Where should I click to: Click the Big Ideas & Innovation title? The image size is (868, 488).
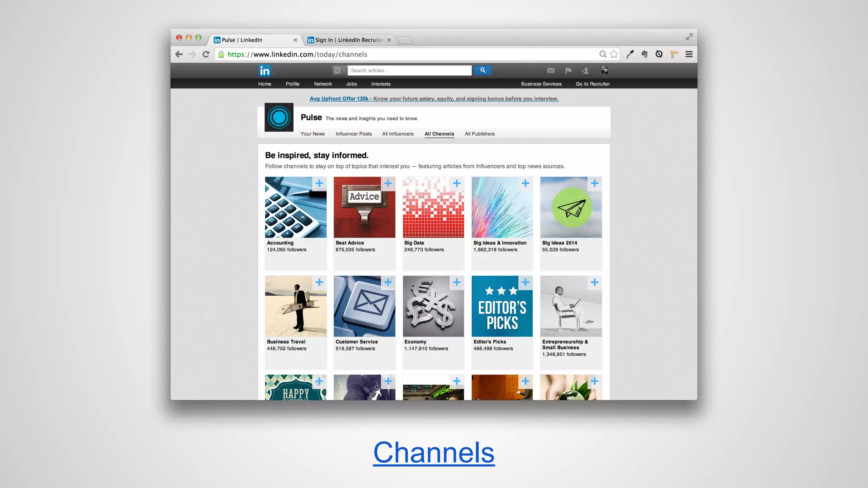pyautogui.click(x=500, y=243)
